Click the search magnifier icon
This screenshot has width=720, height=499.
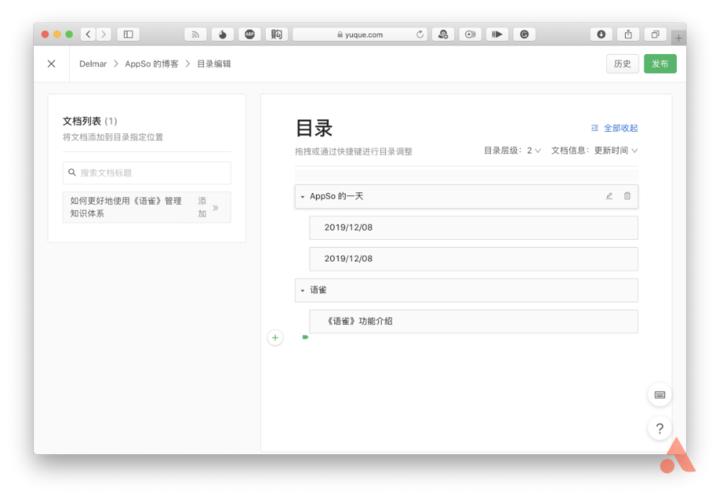pos(72,173)
